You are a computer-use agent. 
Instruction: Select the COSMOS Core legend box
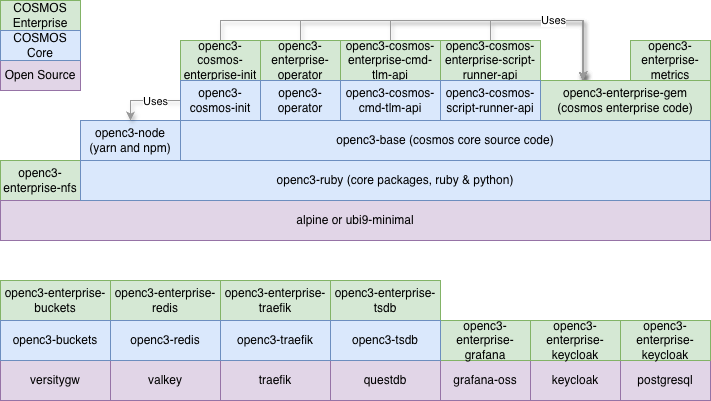coord(40,45)
